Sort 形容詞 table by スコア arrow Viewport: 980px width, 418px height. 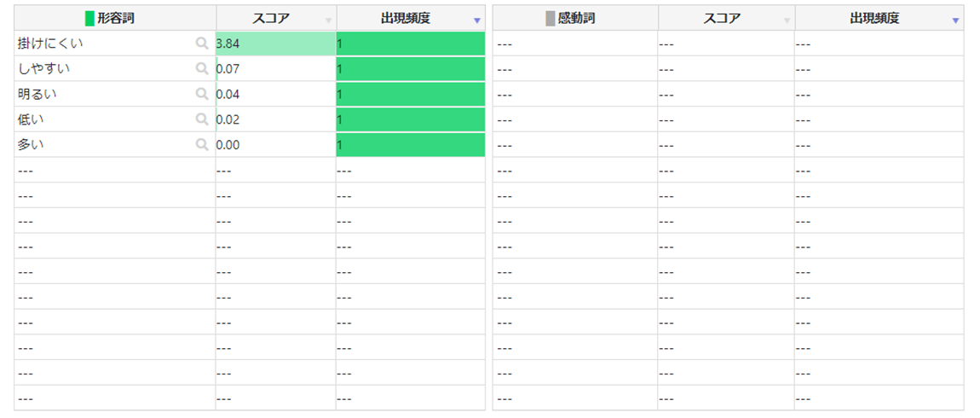pos(328,20)
